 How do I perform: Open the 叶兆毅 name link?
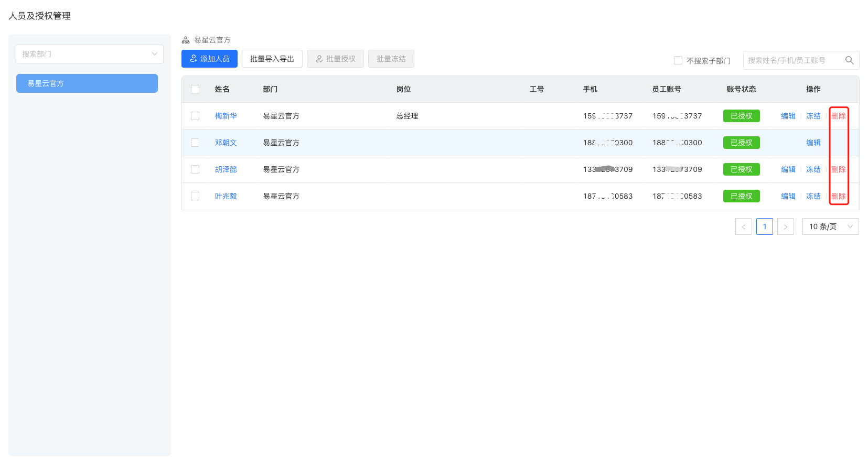tap(226, 196)
